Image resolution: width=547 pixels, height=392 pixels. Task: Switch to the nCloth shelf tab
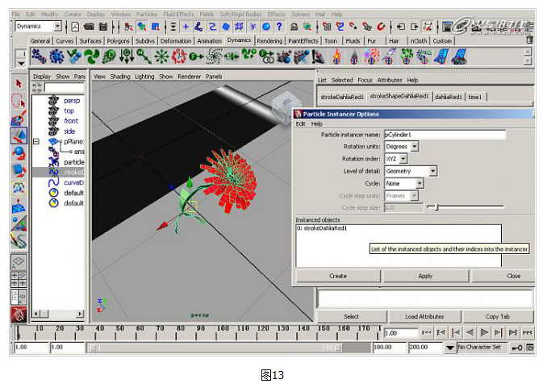click(418, 41)
